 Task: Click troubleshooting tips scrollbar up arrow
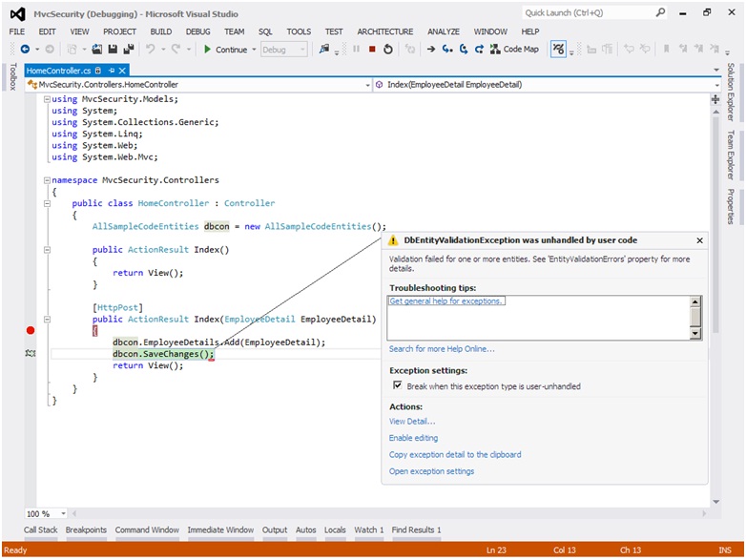[x=695, y=301]
